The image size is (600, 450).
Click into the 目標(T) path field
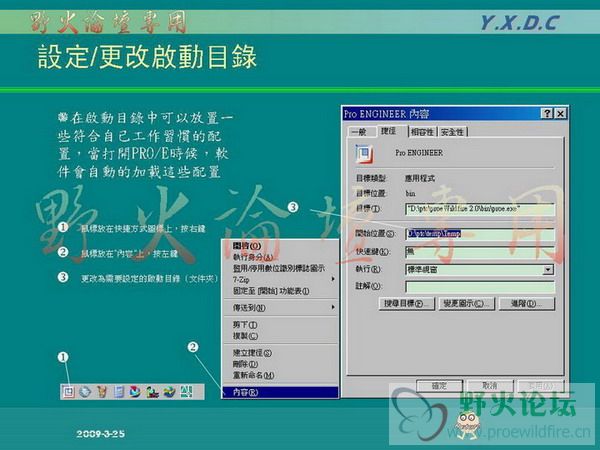(480, 209)
